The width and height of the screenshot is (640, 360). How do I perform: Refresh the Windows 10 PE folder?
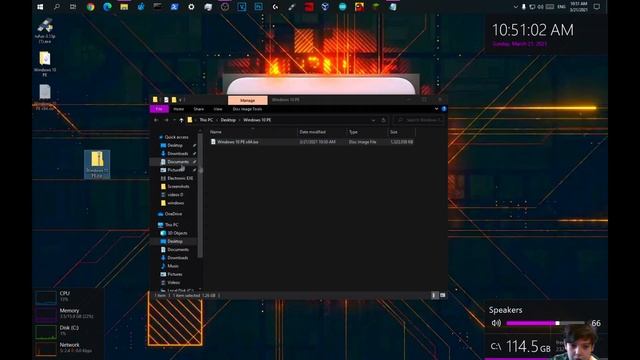coord(383,120)
